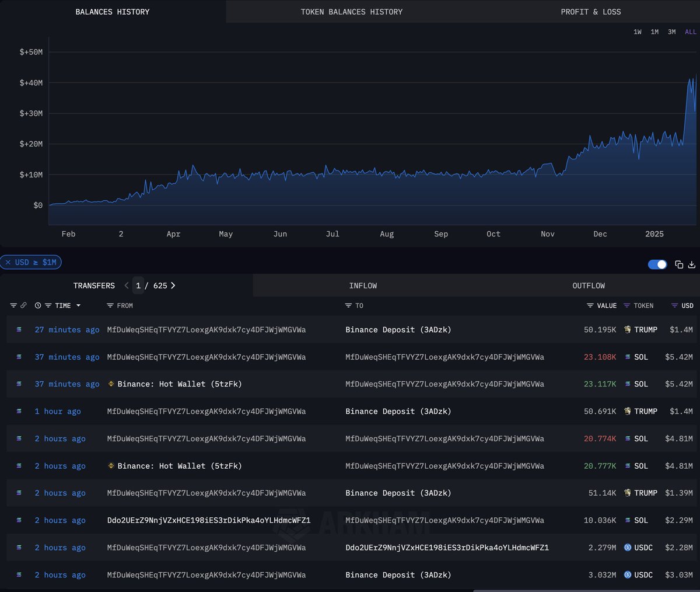
Task: Select the Inflow tab
Action: [363, 285]
